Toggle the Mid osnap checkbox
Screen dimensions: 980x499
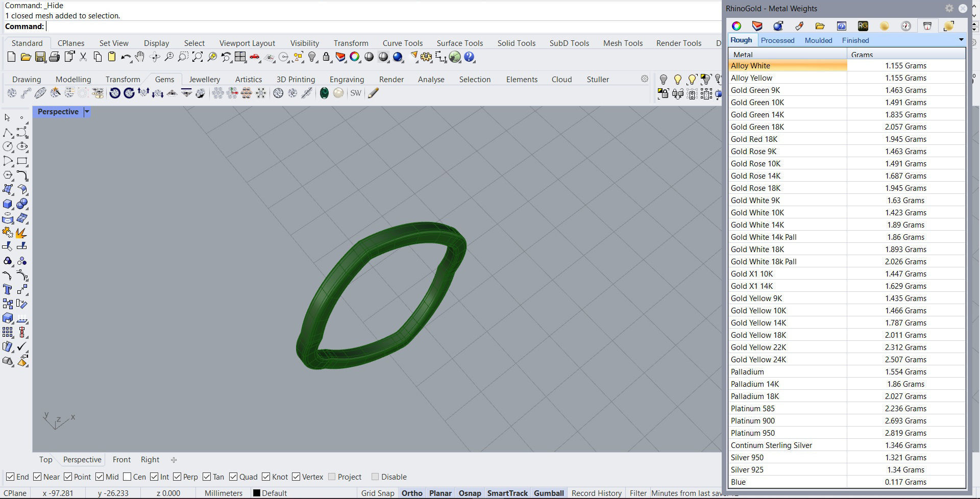[100, 477]
